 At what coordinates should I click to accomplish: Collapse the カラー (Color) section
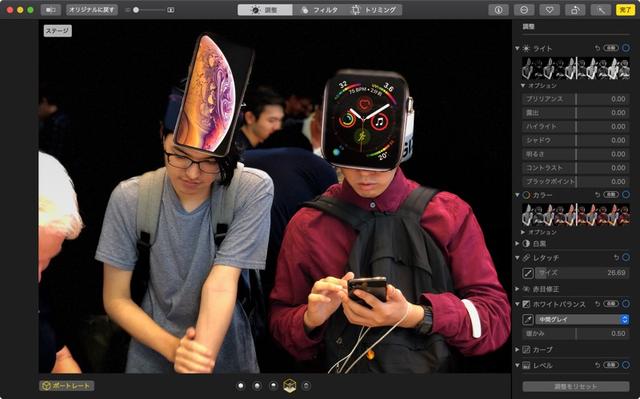[x=517, y=195]
